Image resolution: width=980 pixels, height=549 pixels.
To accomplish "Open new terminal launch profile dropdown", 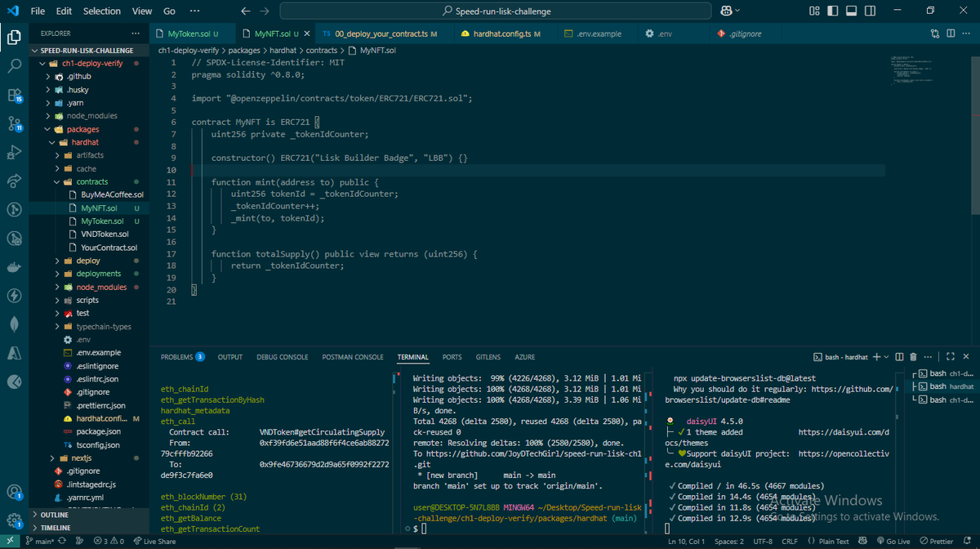I will click(x=885, y=357).
